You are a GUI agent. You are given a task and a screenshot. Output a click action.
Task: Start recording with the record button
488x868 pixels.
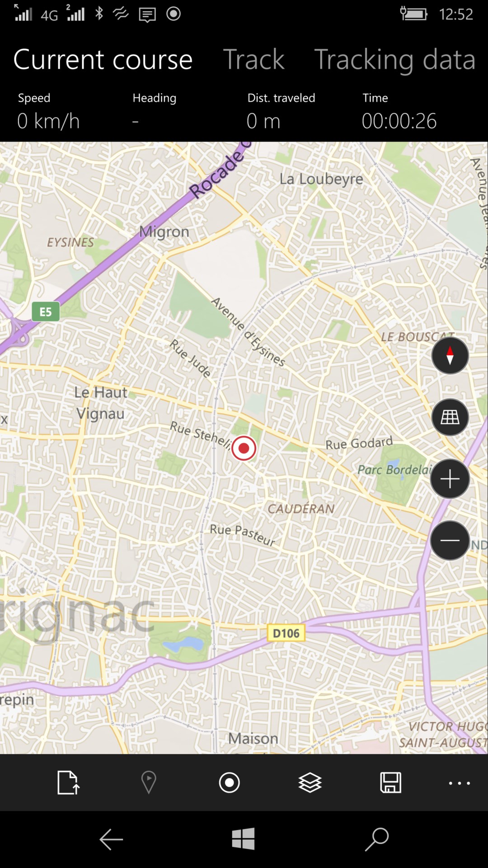(229, 783)
